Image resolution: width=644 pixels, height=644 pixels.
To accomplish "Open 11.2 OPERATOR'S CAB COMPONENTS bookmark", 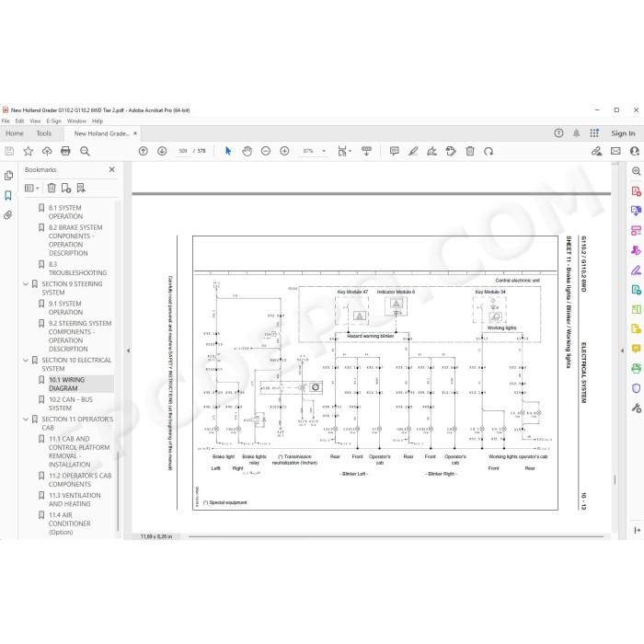I will click(80, 479).
